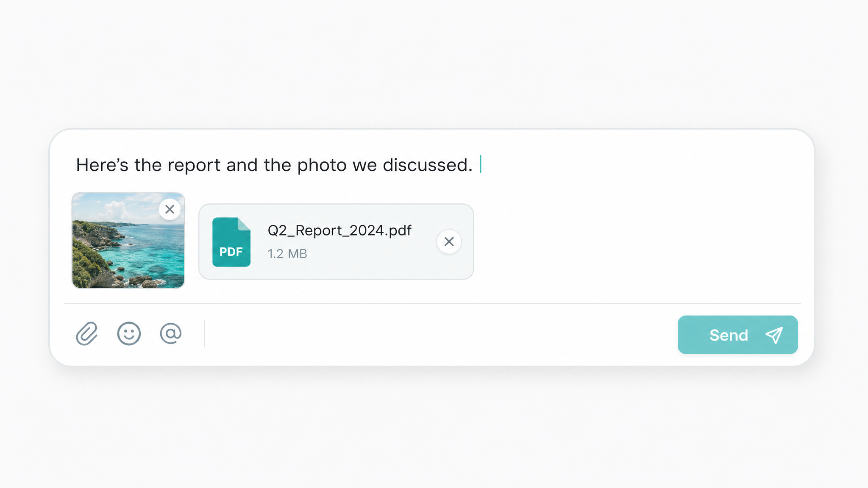Click the Q2_Report_2024.pdf file name

339,230
